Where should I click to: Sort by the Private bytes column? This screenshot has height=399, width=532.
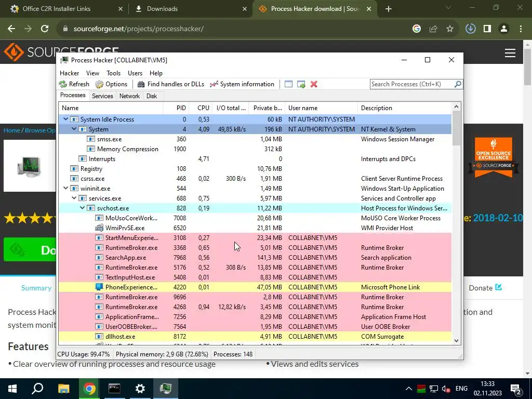pos(267,108)
